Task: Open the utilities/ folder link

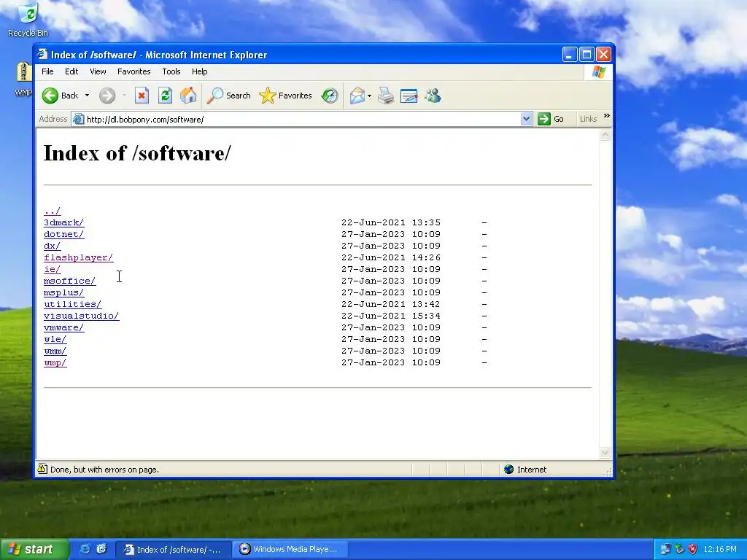Action: (x=72, y=304)
